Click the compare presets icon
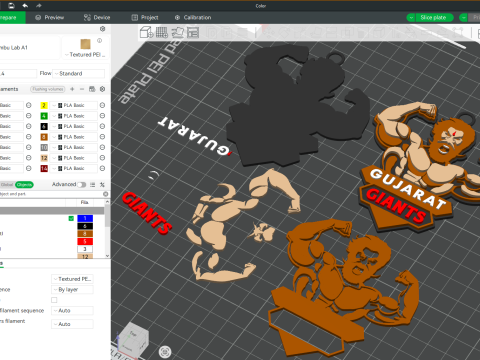The height and width of the screenshot is (360, 480). pyautogui.click(x=102, y=184)
